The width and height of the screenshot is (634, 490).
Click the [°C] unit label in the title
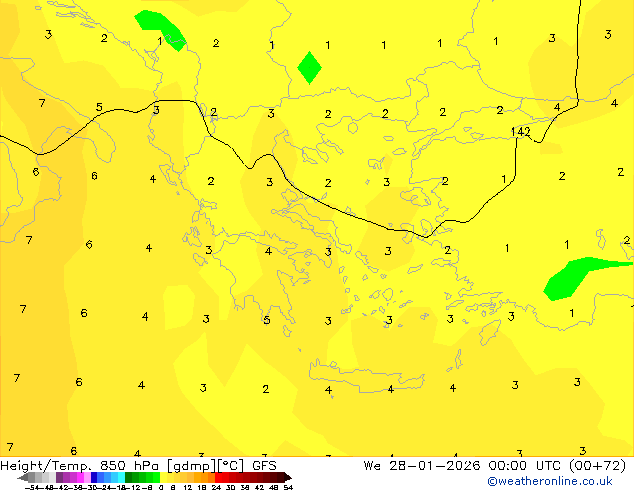(231, 466)
